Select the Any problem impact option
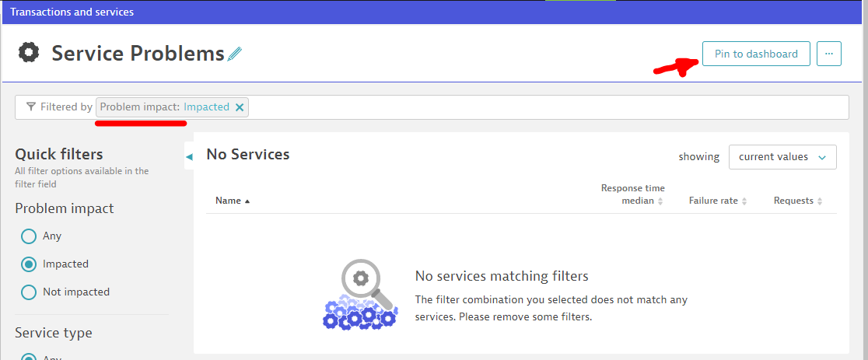The image size is (868, 360). pyautogui.click(x=29, y=236)
